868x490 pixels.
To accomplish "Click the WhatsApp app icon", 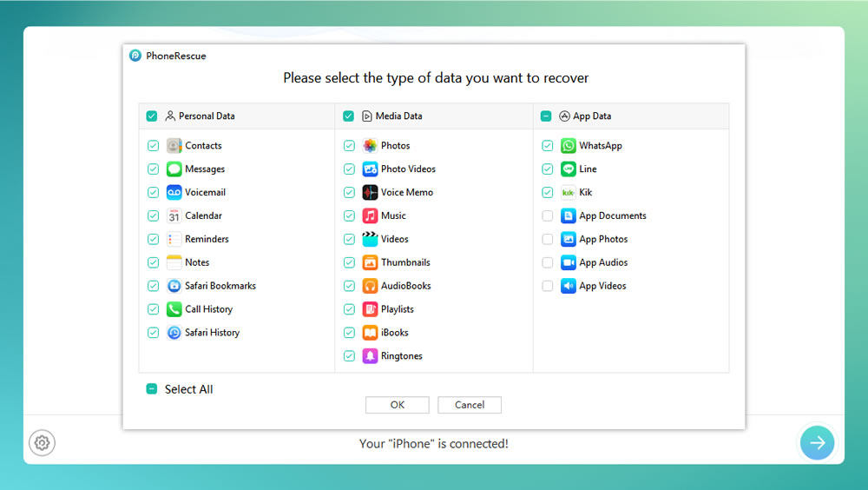I will (568, 146).
